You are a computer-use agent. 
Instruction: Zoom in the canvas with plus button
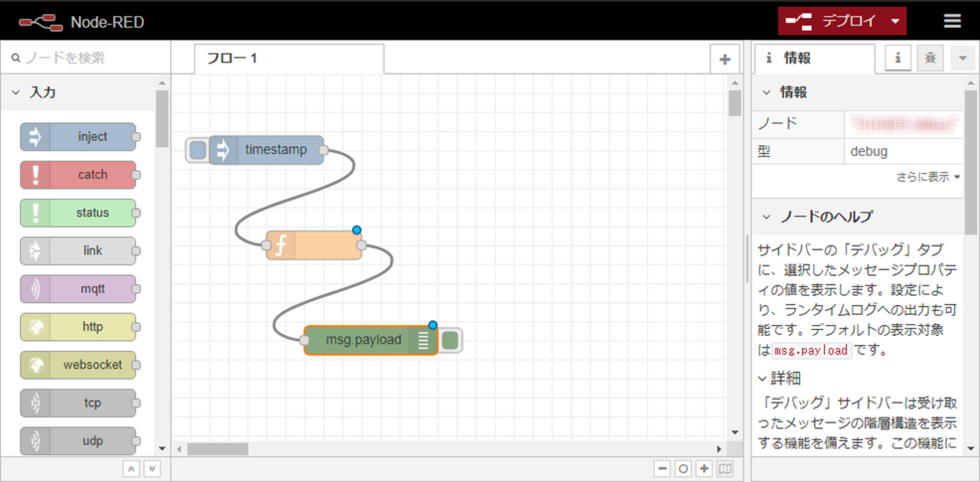704,468
